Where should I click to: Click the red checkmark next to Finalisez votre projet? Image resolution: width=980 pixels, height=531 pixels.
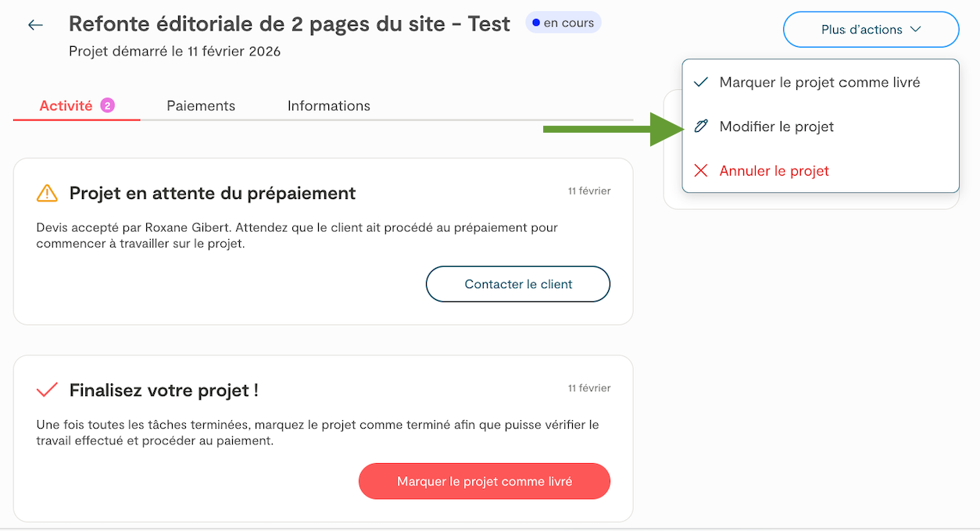[48, 390]
